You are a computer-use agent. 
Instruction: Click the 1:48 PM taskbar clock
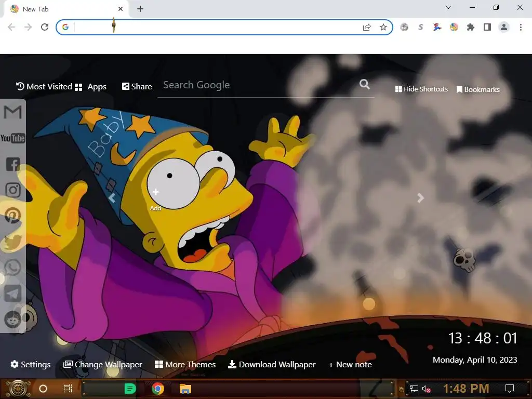pos(466,389)
